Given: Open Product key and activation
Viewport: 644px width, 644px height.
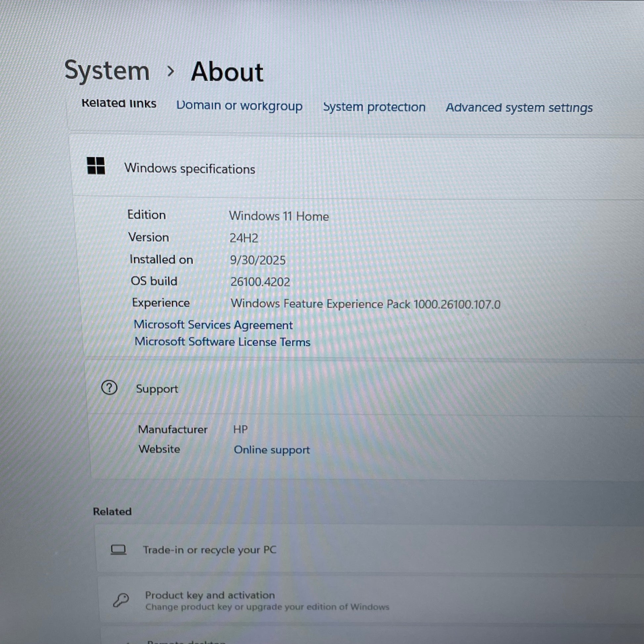Looking at the screenshot, I should (210, 595).
